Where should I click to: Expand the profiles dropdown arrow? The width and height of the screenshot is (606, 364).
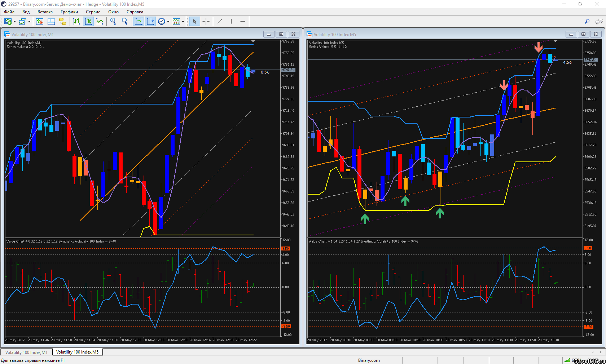29,22
